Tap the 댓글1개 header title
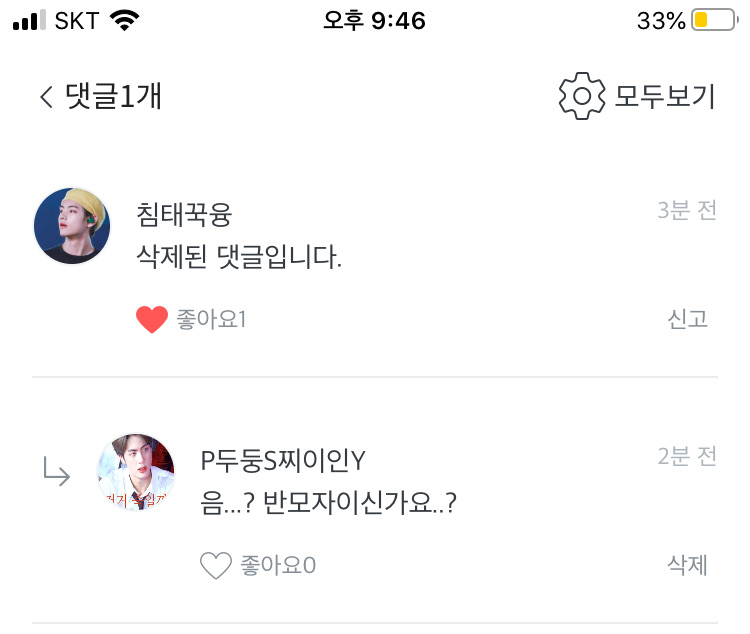 pyautogui.click(x=113, y=97)
